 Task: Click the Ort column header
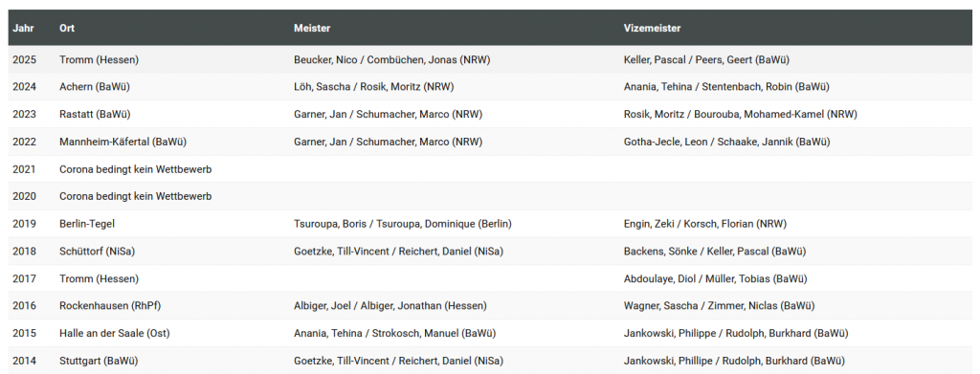(67, 28)
